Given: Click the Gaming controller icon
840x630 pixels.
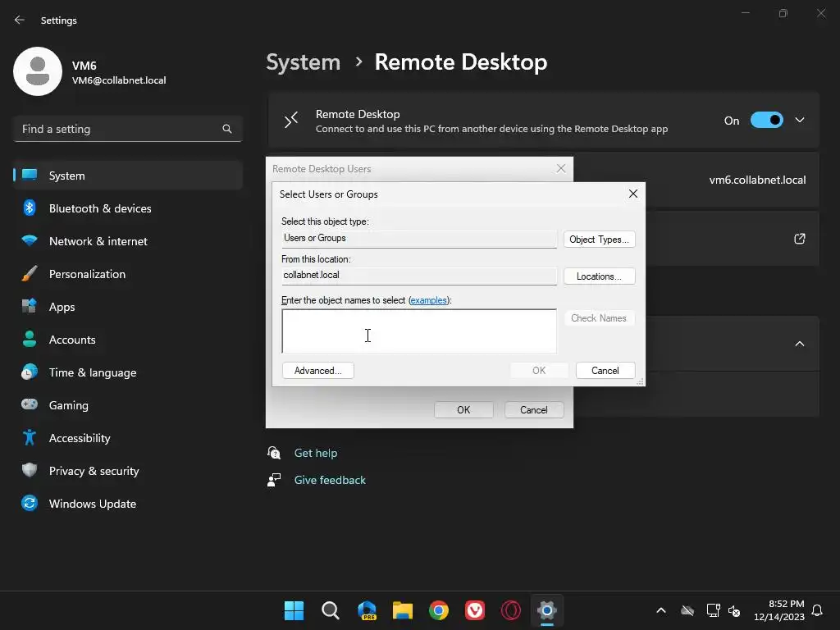Looking at the screenshot, I should point(30,404).
